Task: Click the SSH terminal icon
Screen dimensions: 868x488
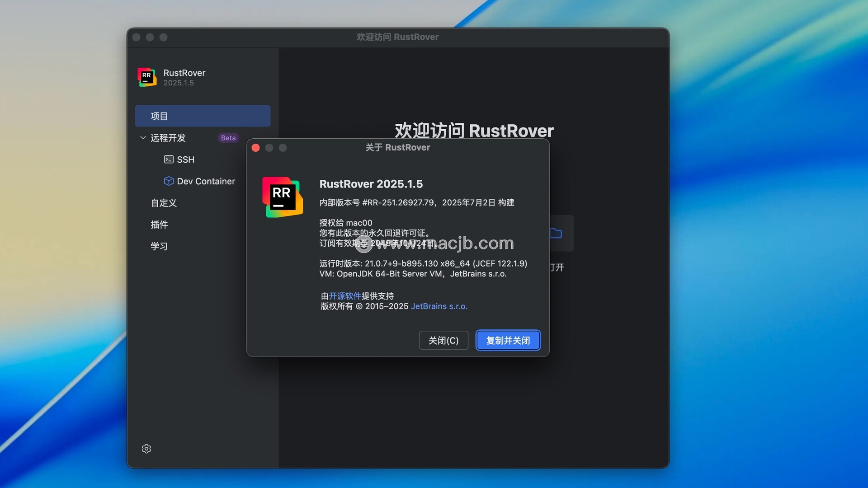Action: (x=169, y=160)
